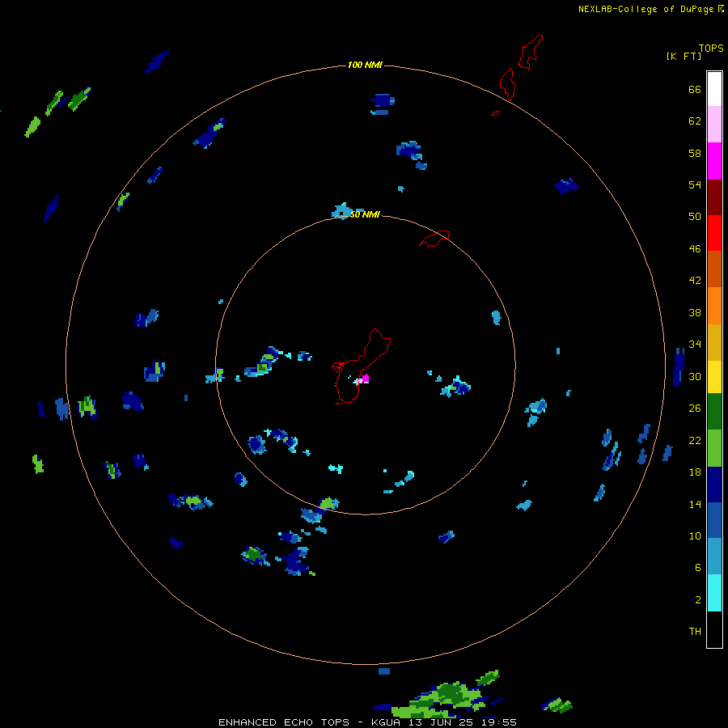Click the navy legend swatch near 18

[714, 485]
